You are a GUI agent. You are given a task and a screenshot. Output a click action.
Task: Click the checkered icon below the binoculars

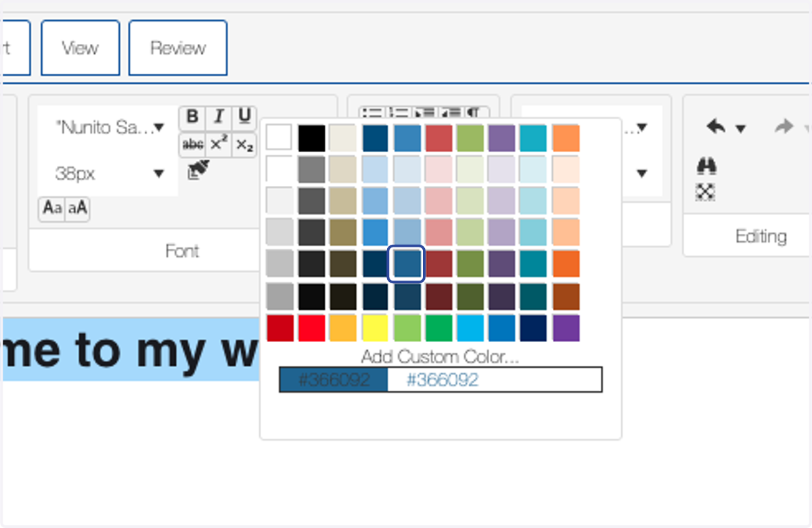pos(706,192)
